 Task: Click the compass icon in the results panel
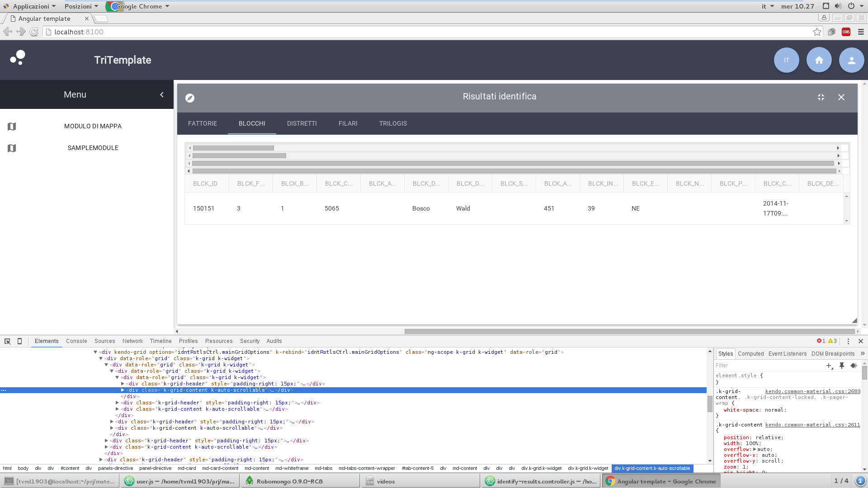pyautogui.click(x=190, y=98)
